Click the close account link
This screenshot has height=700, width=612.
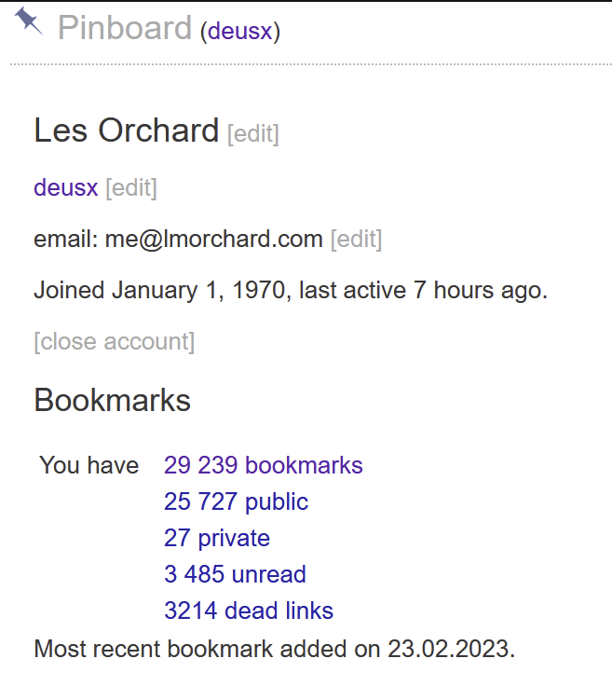pyautogui.click(x=115, y=342)
